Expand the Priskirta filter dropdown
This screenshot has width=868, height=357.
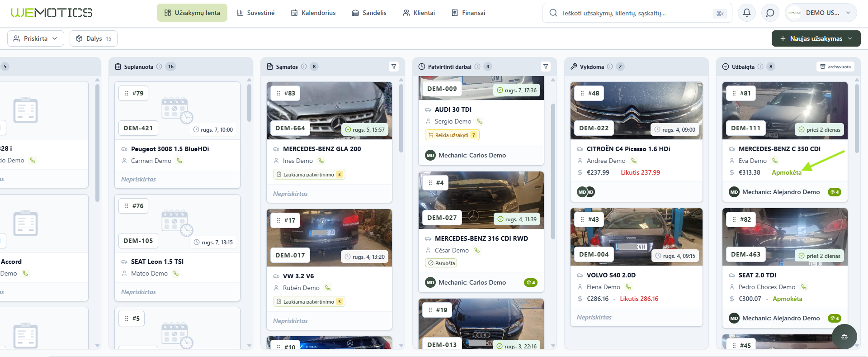(36, 38)
